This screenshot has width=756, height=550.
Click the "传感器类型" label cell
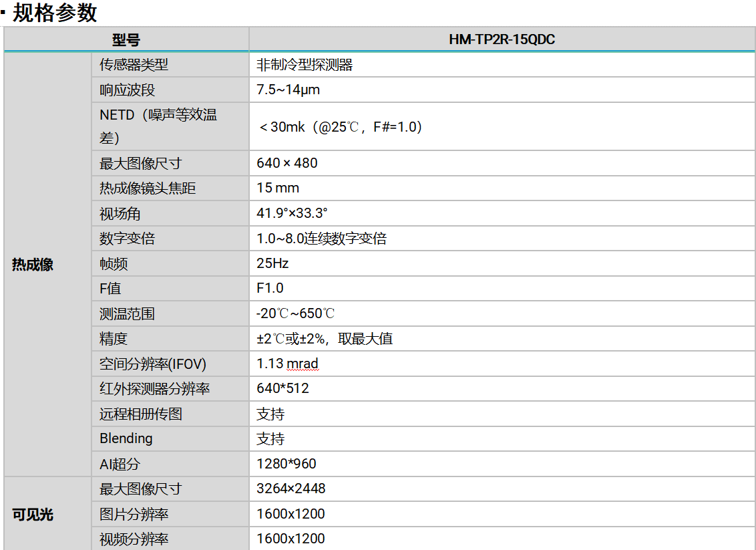click(170, 65)
